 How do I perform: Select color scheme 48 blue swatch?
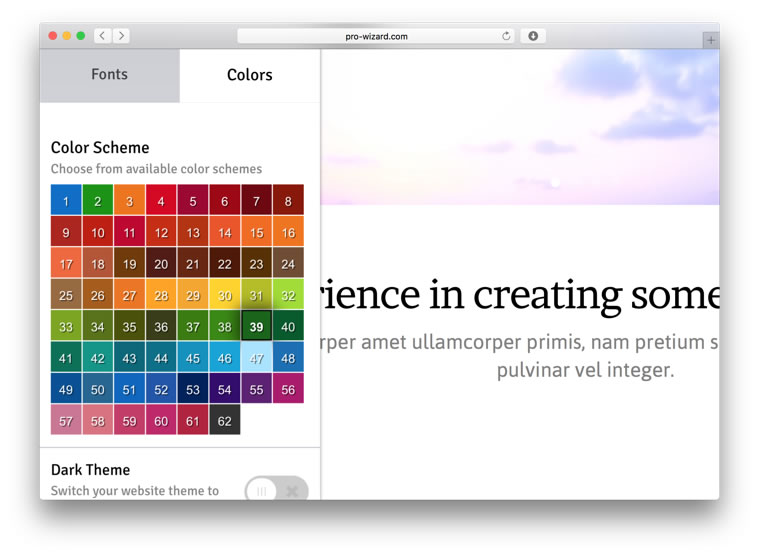[288, 357]
